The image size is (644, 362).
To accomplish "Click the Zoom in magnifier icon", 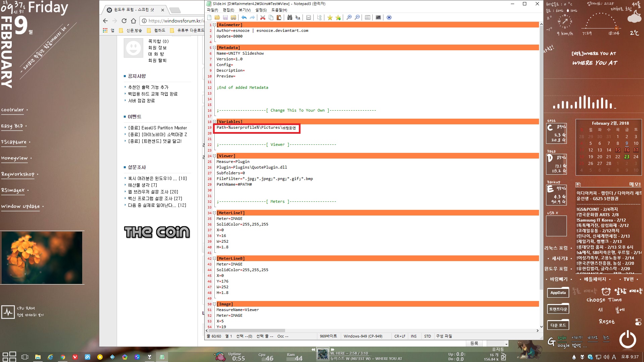I will coord(349,17).
